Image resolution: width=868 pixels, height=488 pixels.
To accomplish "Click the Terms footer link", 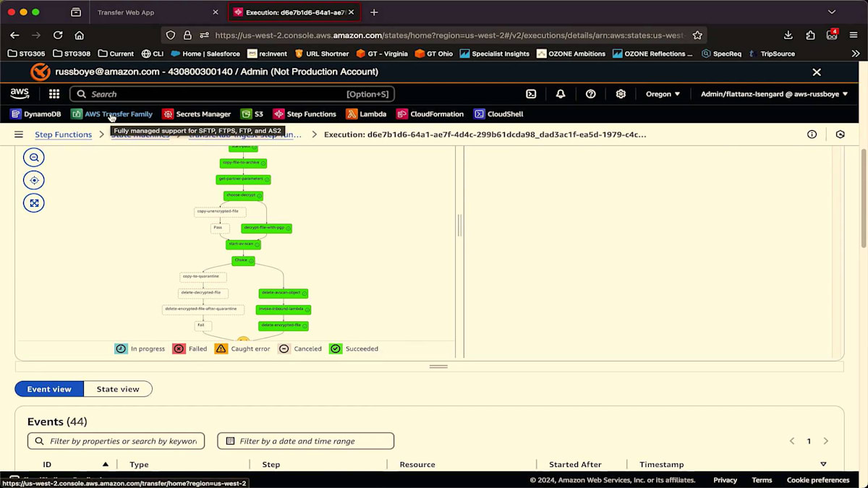I will coord(762,480).
